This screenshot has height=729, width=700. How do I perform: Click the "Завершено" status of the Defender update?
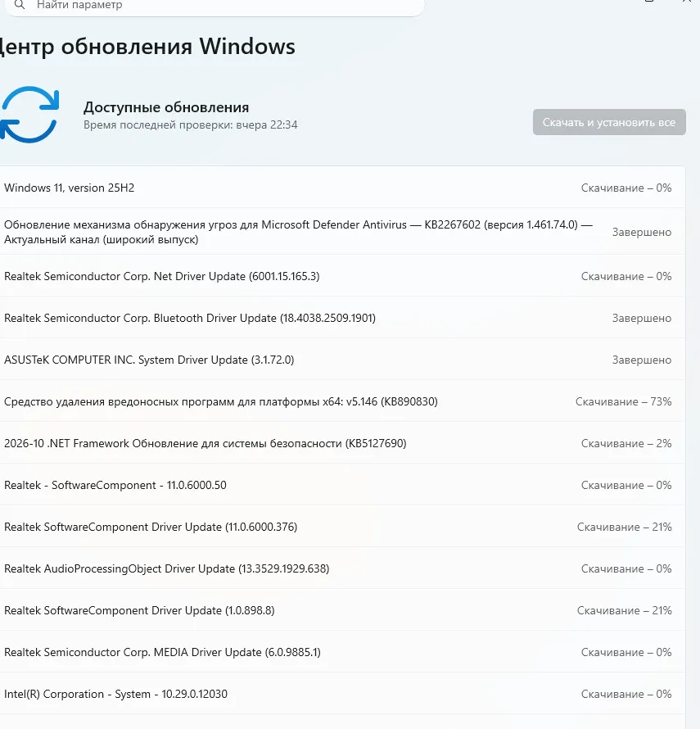pyautogui.click(x=641, y=232)
